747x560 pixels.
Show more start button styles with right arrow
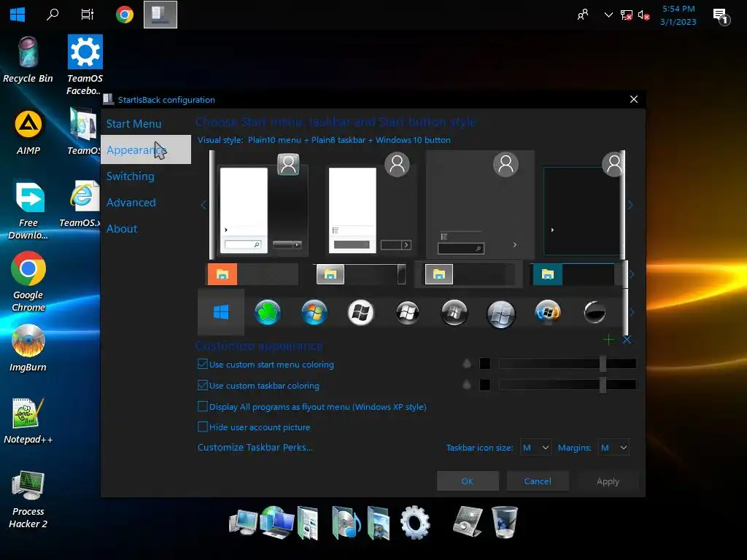tap(632, 312)
